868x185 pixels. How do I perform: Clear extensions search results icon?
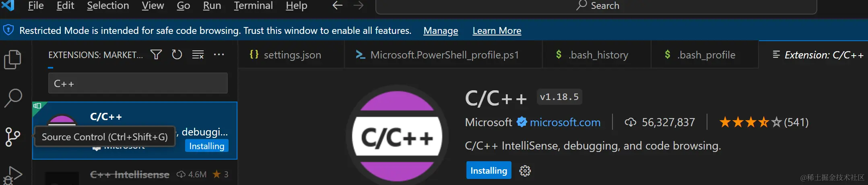click(198, 54)
